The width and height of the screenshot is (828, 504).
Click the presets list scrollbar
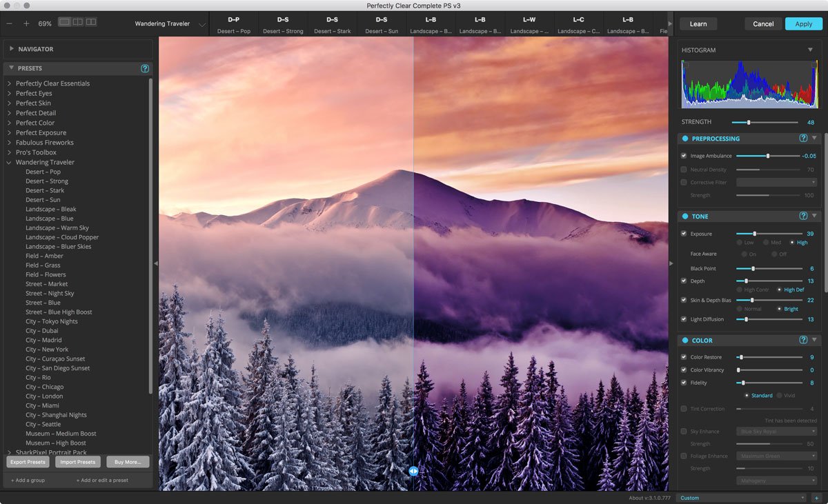[150, 234]
